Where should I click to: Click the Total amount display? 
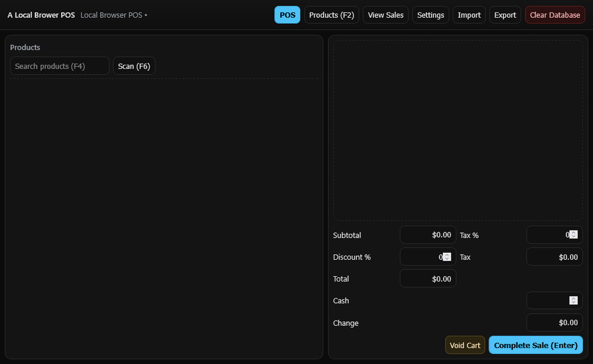[428, 279]
